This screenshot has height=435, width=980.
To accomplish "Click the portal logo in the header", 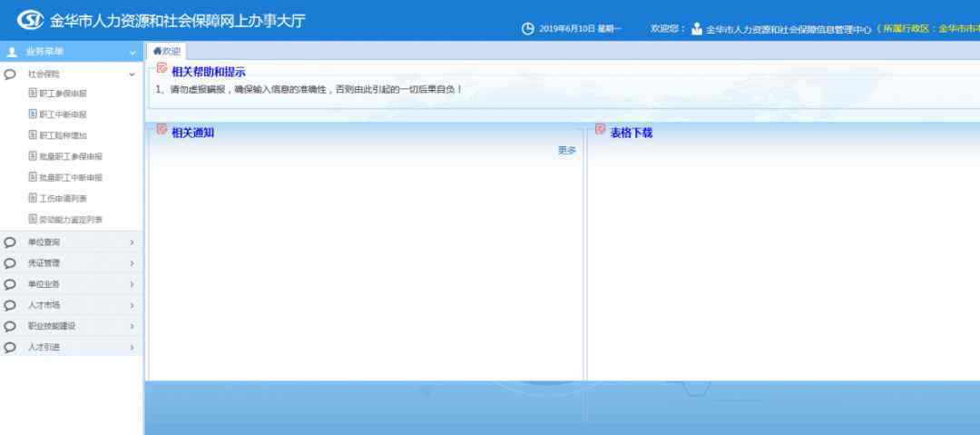I will (x=30, y=20).
